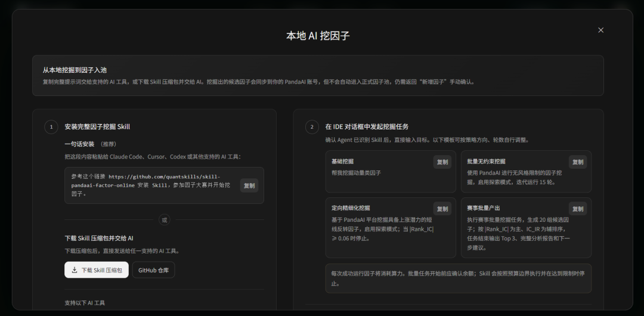Click the dialog title 本地 AI 挖因子
Image resolution: width=644 pixels, height=316 pixels.
[318, 36]
